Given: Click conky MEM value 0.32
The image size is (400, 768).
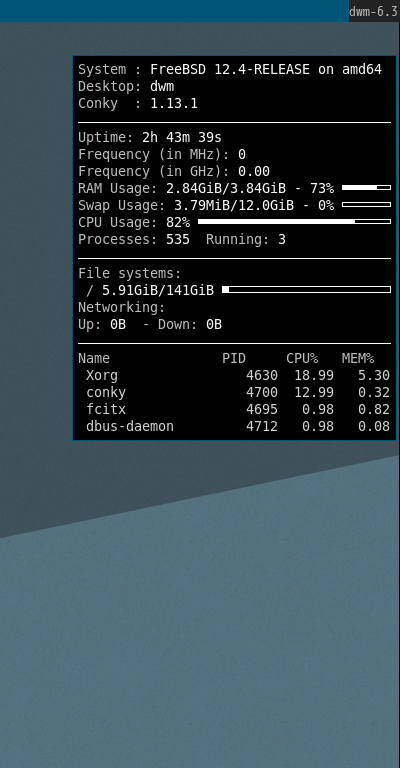Looking at the screenshot, I should (374, 393).
